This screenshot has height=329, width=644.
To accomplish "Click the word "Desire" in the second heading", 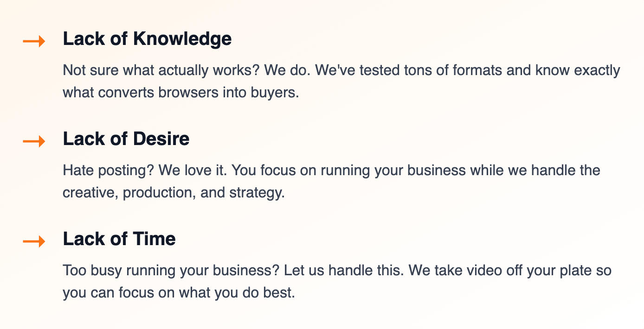I will pos(161,139).
